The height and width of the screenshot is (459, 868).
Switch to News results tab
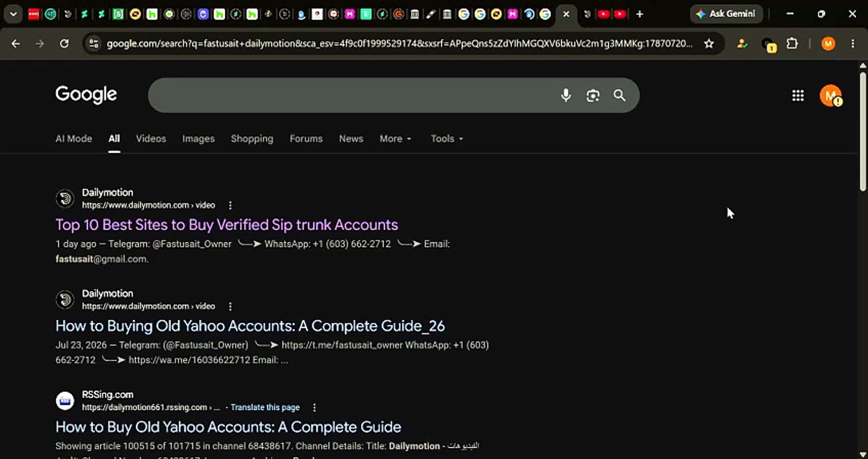tap(351, 138)
